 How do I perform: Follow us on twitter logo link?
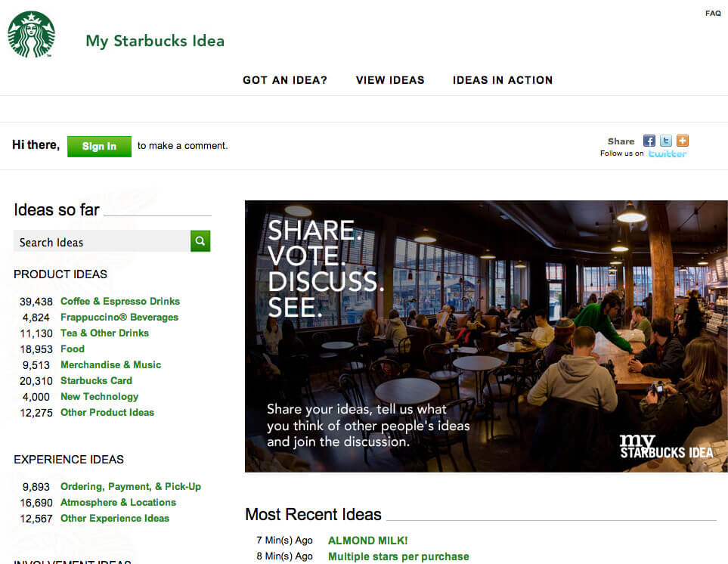(x=668, y=153)
